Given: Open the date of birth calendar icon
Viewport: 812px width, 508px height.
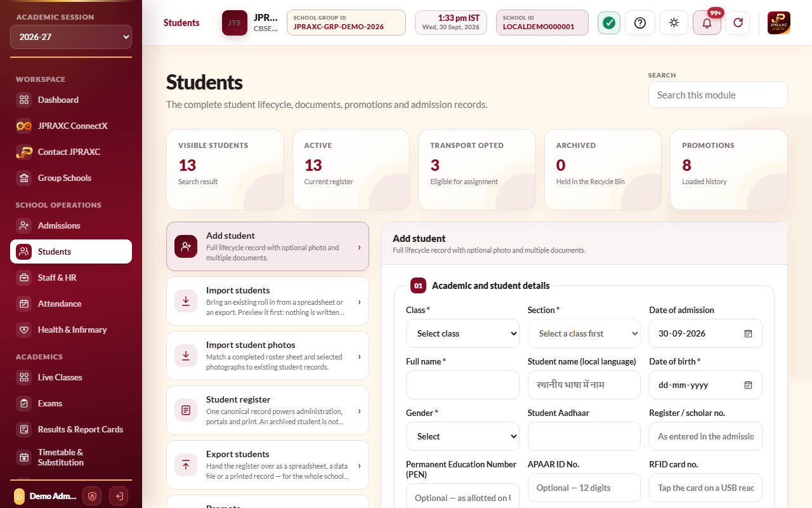Looking at the screenshot, I should click(x=748, y=385).
